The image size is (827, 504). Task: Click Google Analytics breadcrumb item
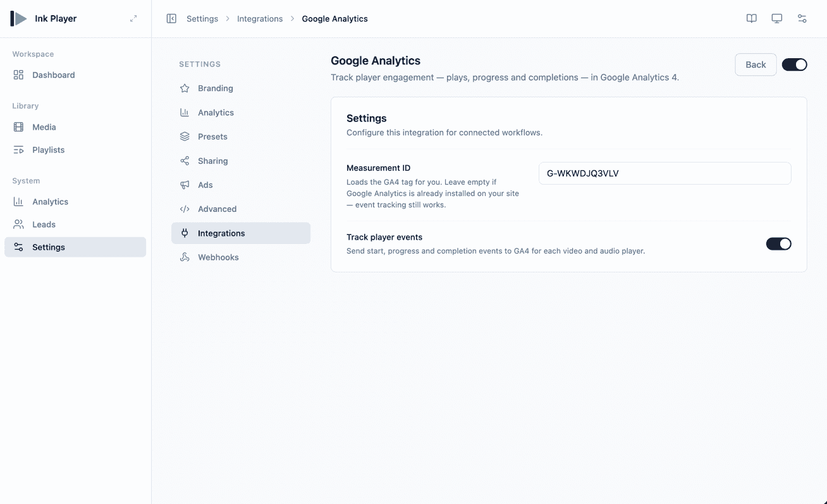[x=334, y=19]
